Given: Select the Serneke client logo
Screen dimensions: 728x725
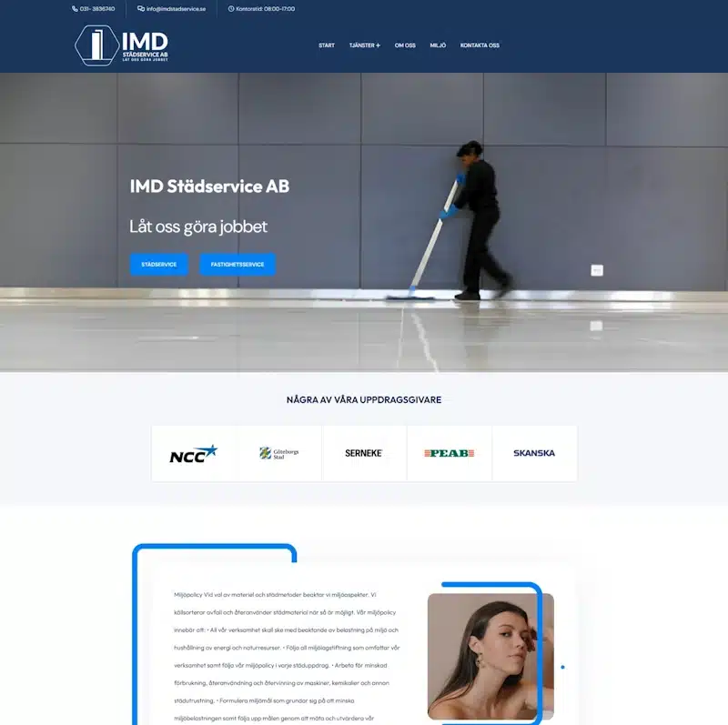Looking at the screenshot, I should (x=364, y=453).
